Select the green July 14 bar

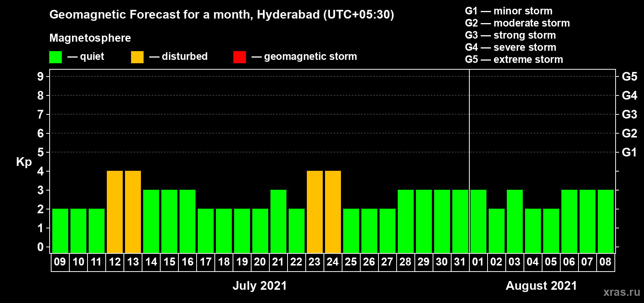(x=151, y=221)
